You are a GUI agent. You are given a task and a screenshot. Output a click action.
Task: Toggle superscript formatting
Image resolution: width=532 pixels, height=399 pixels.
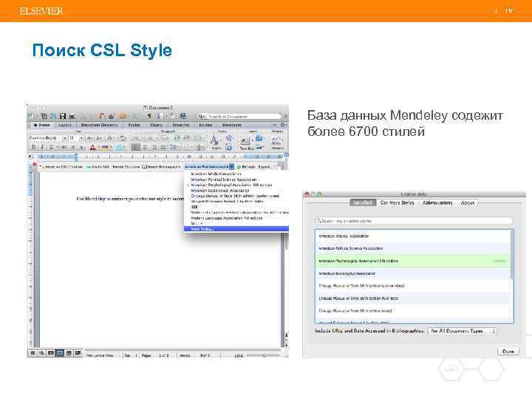click(x=73, y=147)
